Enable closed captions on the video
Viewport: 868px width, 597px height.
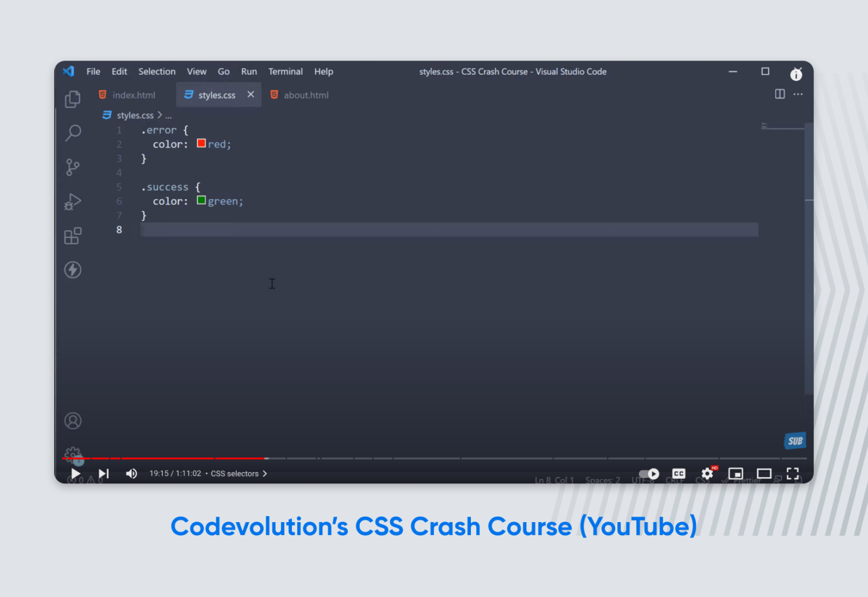click(x=678, y=473)
